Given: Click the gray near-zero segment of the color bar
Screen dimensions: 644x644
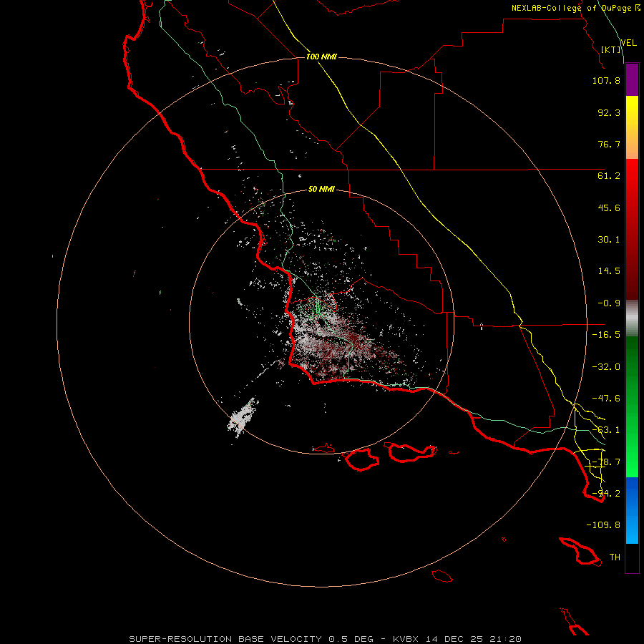Looking at the screenshot, I should (632, 316).
